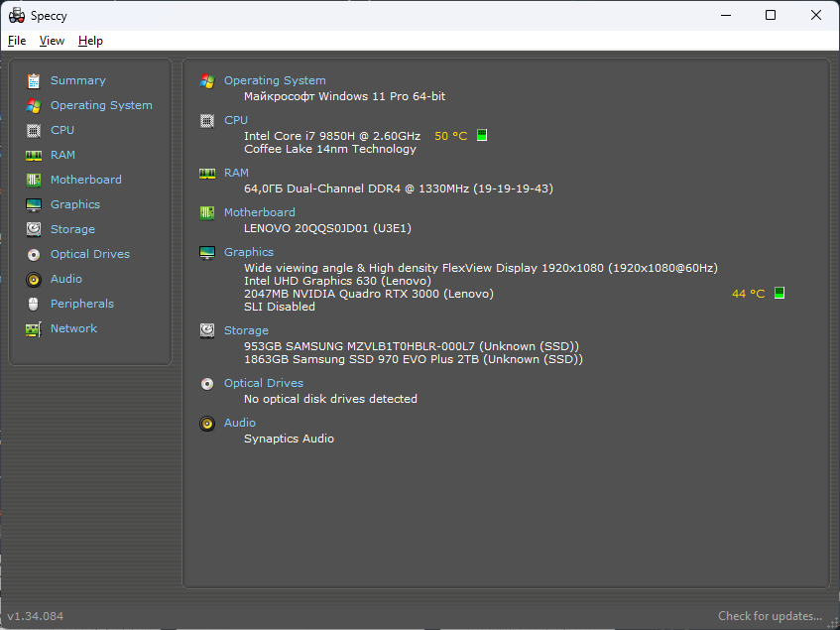Click the Synaptics Audio text
The image size is (840, 630).
pyautogui.click(x=289, y=439)
